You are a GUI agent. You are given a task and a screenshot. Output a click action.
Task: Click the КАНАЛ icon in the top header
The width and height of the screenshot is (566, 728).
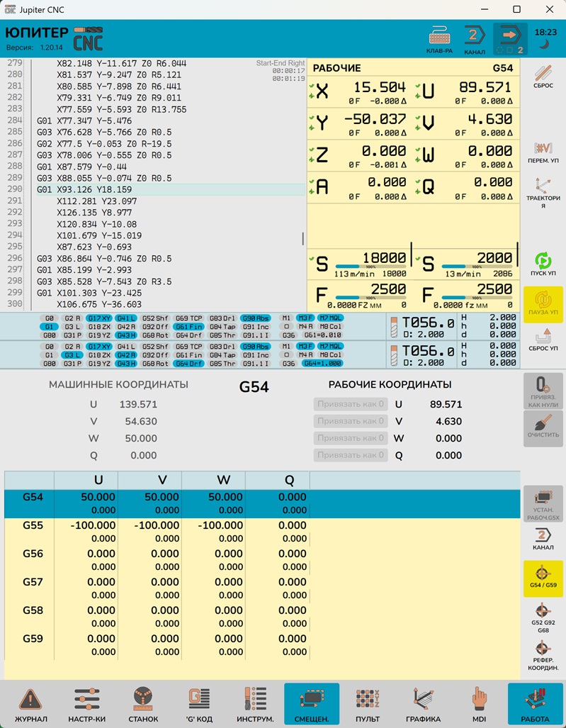[474, 40]
